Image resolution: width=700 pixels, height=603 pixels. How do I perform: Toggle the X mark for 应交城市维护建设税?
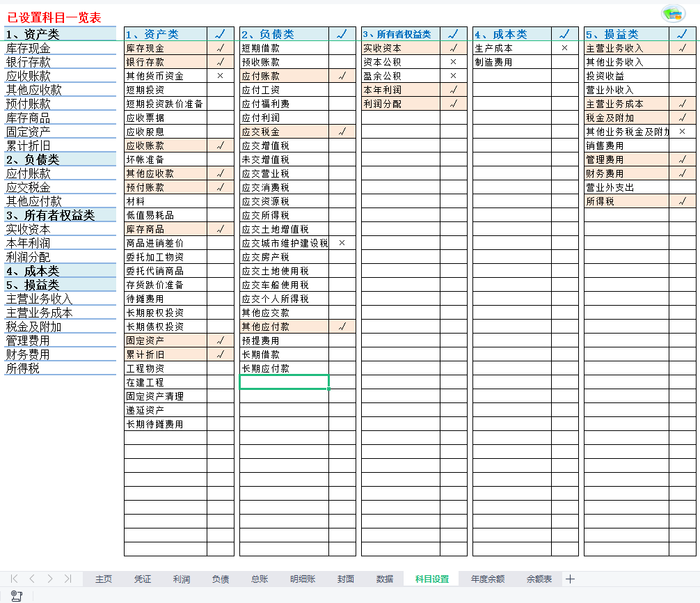pos(342,243)
